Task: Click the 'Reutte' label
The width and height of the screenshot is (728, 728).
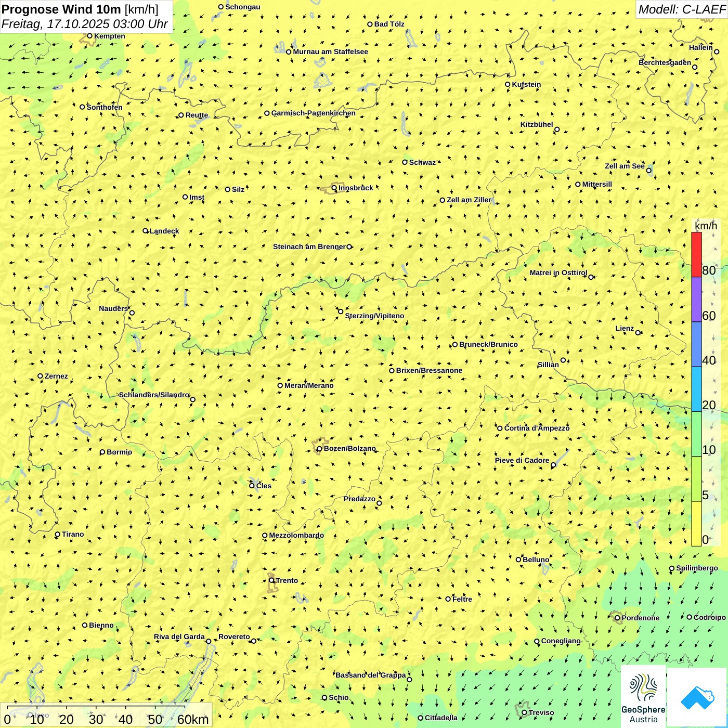Action: 197,115
